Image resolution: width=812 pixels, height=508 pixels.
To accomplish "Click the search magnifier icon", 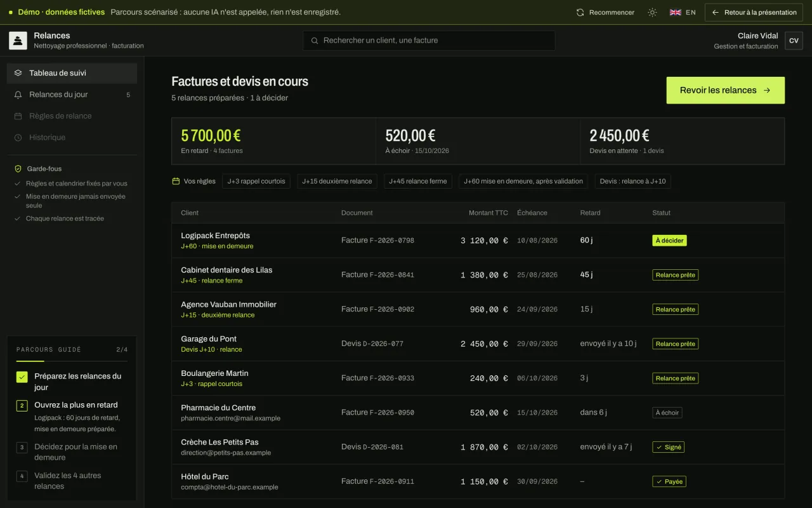I will (315, 41).
